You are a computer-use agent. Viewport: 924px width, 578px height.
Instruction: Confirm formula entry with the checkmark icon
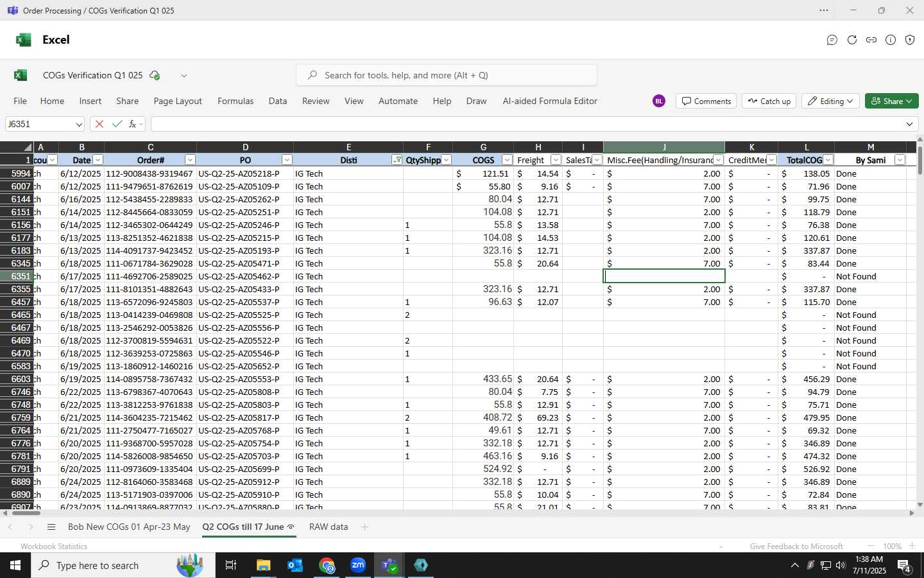point(117,124)
